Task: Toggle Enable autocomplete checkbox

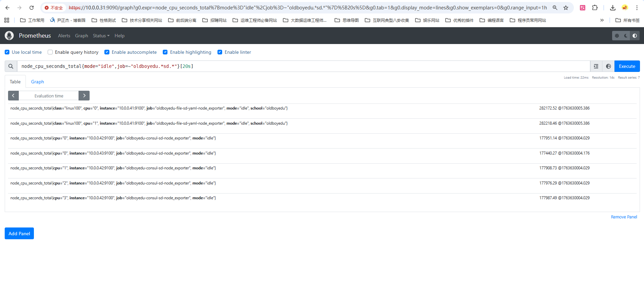Action: pos(107,52)
